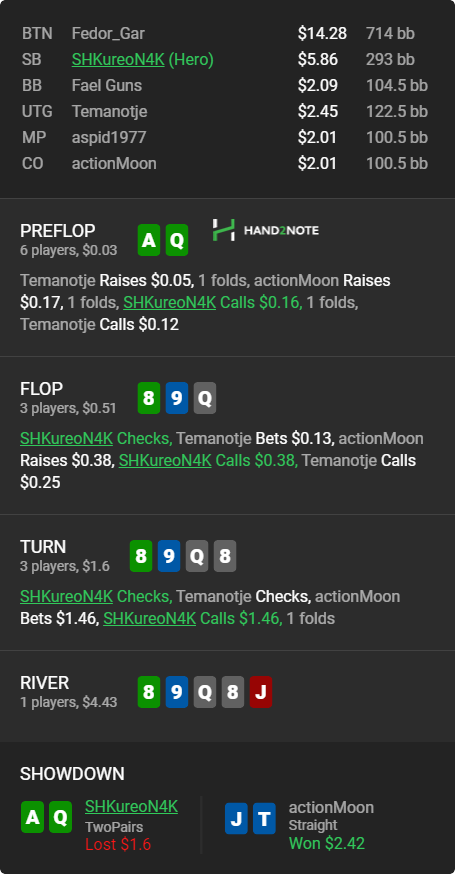455x874 pixels.
Task: Click the preflop Ace card icon
Action: 149,240
